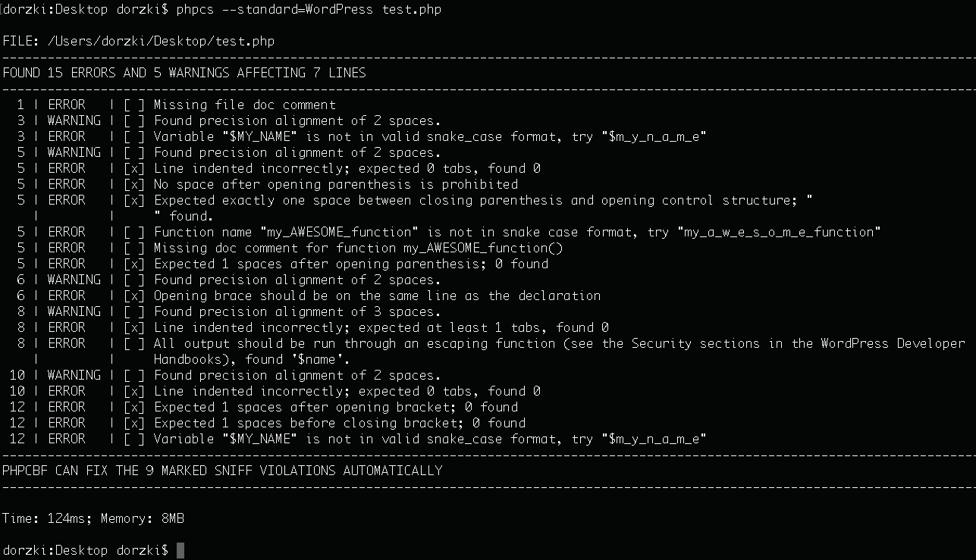The image size is (976, 560).
Task: Click the last 'Variable "$MY_NAME"' error on line 12
Action: tap(430, 439)
